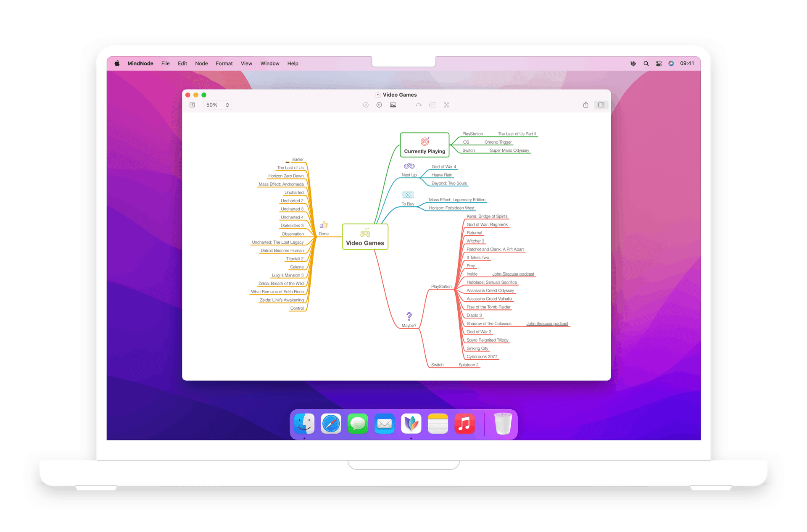Image resolution: width=807 pixels, height=532 pixels.
Task: Open Control Center in the menu bar
Action: click(659, 63)
